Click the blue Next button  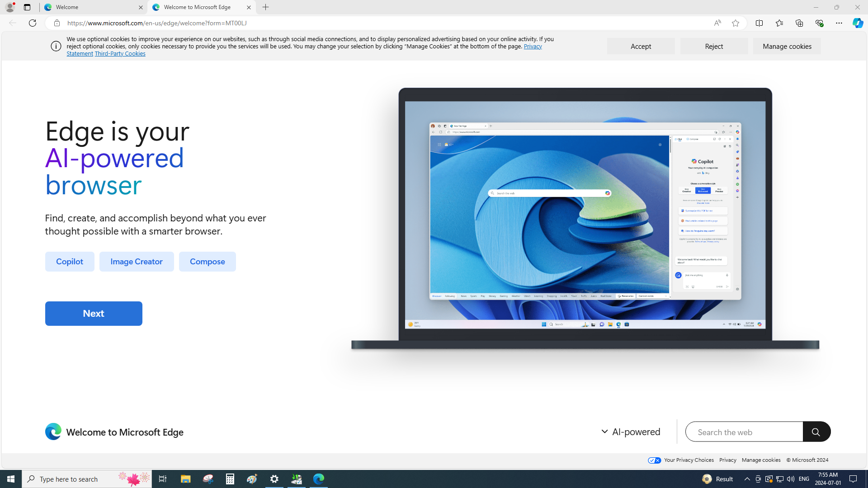click(94, 313)
